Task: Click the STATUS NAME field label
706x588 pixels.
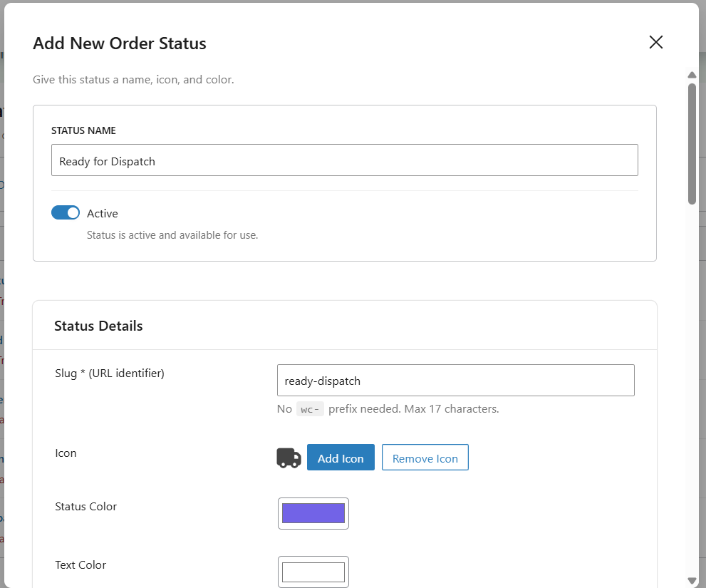Action: [x=83, y=131]
